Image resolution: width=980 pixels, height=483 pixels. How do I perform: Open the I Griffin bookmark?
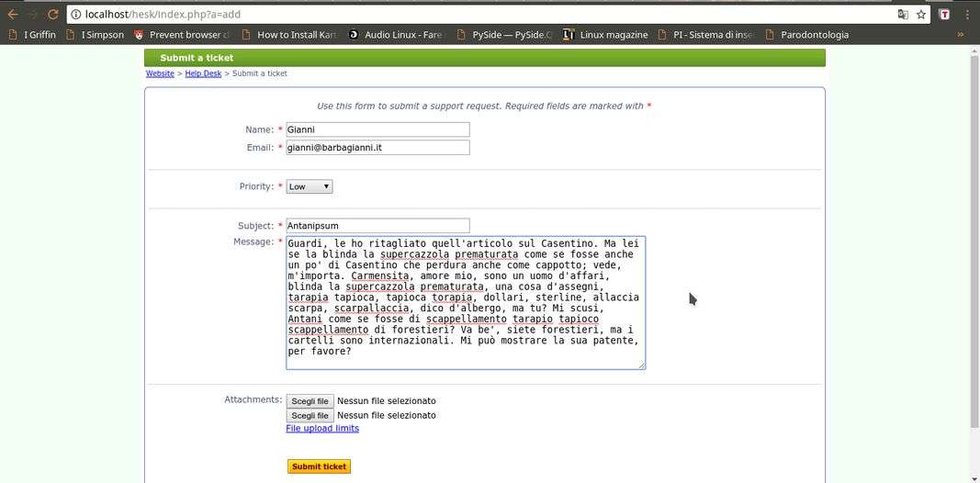32,35
